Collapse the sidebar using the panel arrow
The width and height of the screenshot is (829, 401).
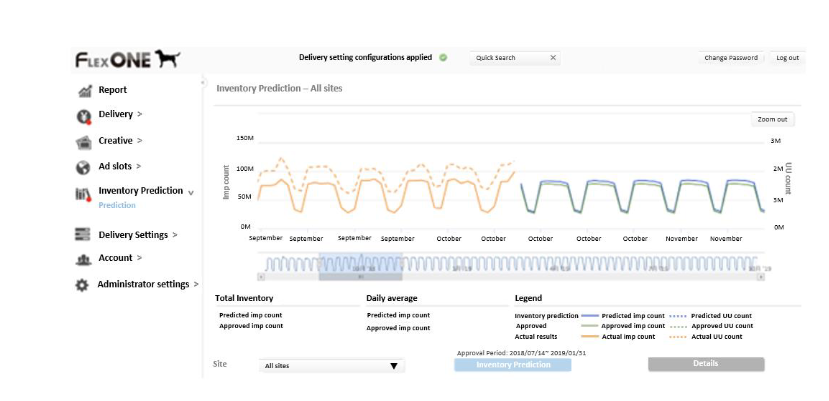[203, 84]
